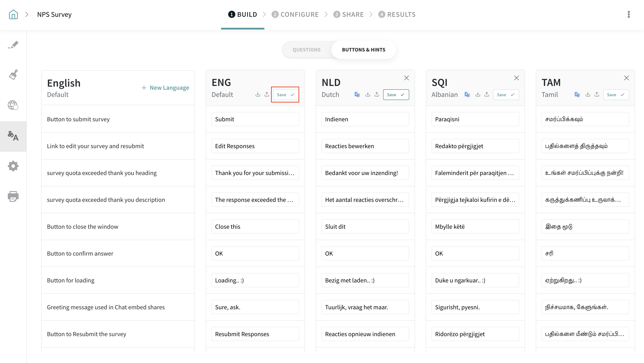Click upload icon in Tamil column
Image resolution: width=644 pixels, height=363 pixels.
pyautogui.click(x=597, y=94)
